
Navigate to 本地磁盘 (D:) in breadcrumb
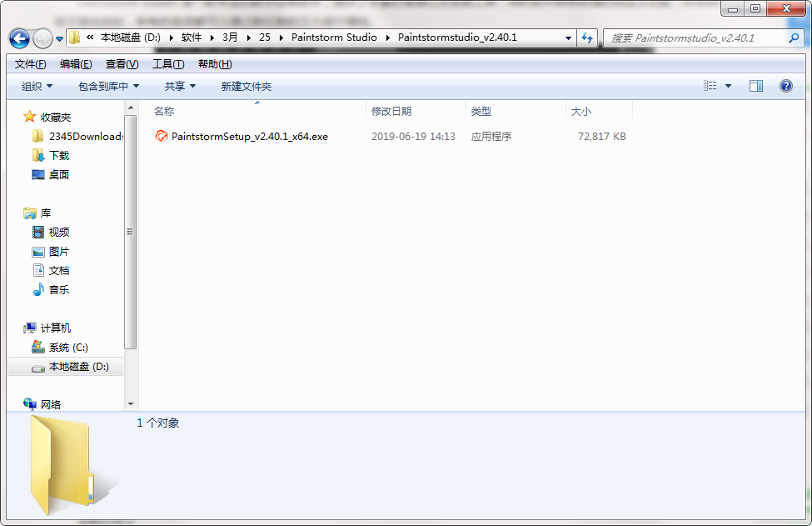click(131, 38)
